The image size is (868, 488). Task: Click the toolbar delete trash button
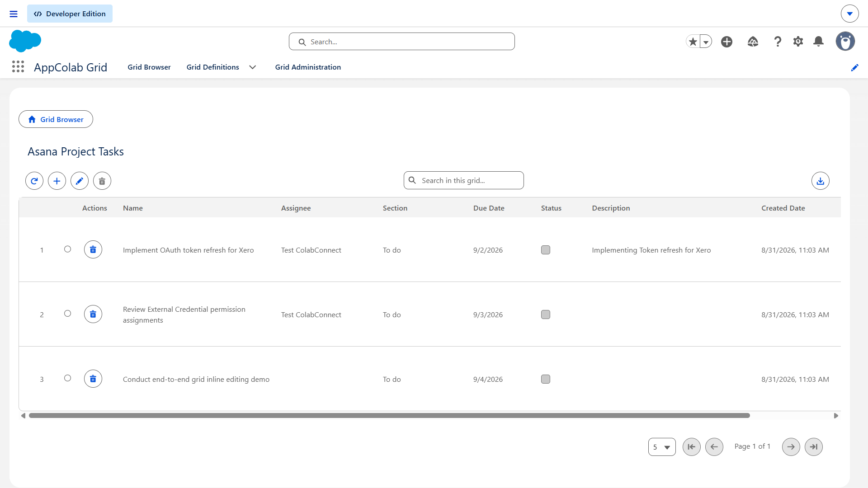coord(102,181)
